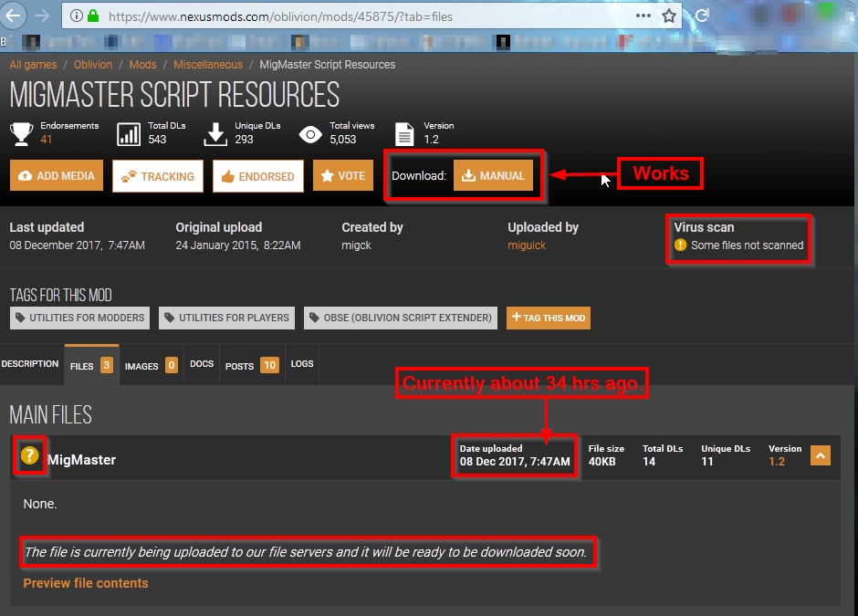This screenshot has width=858, height=616.
Task: Click the browser forward arrow
Action: [x=42, y=16]
